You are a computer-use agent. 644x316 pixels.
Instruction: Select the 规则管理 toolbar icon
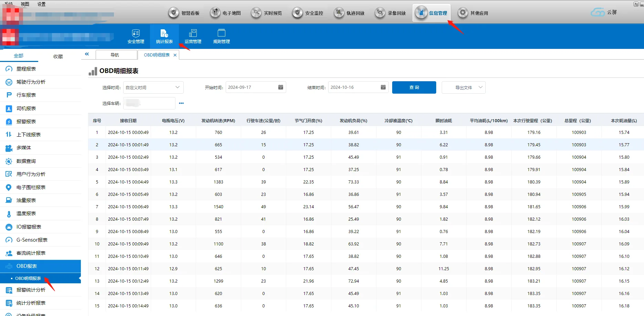[x=222, y=36]
